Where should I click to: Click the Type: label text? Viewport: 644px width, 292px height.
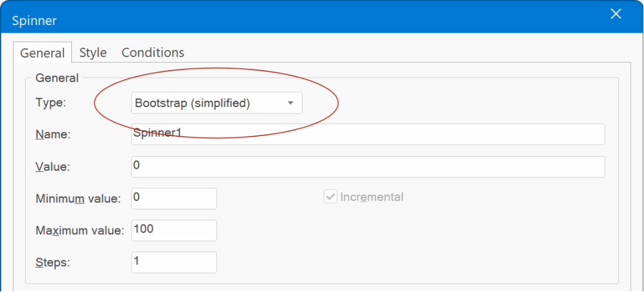pos(51,103)
